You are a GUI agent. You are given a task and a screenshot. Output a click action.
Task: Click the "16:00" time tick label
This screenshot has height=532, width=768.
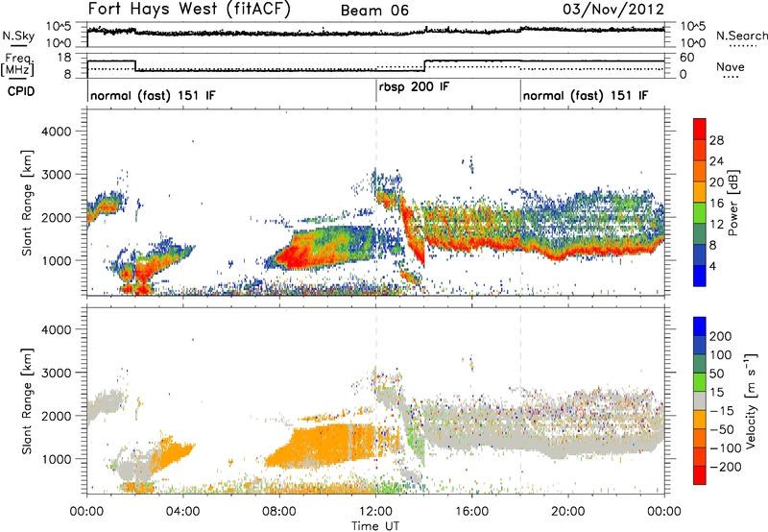click(471, 512)
